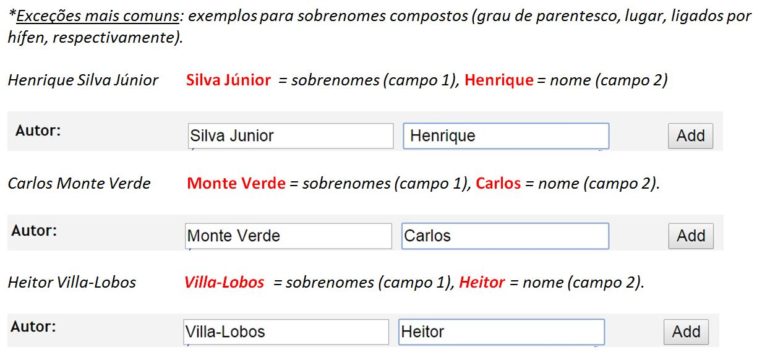Click red bold Monte Verde text
Image resolution: width=770 pixels, height=360 pixels.
coord(236,183)
